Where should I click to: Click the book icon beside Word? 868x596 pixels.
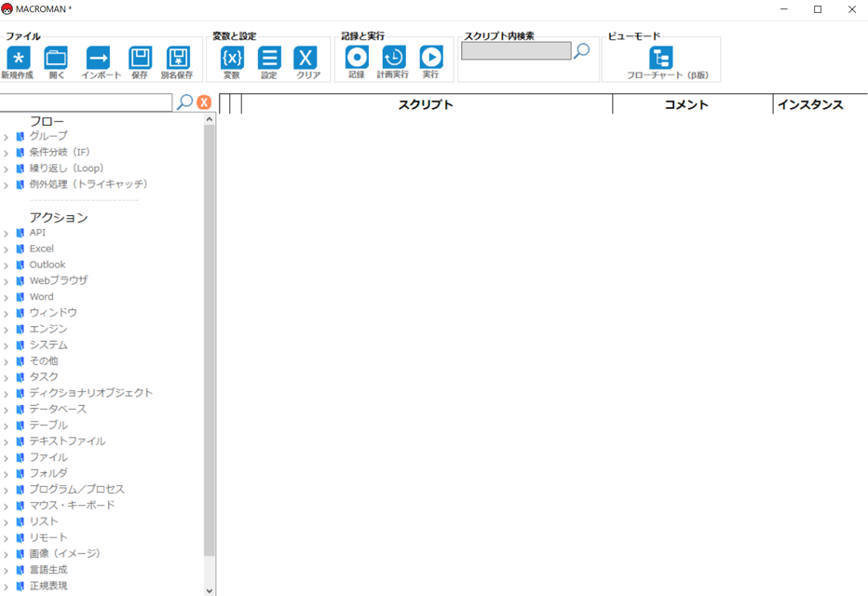click(20, 297)
